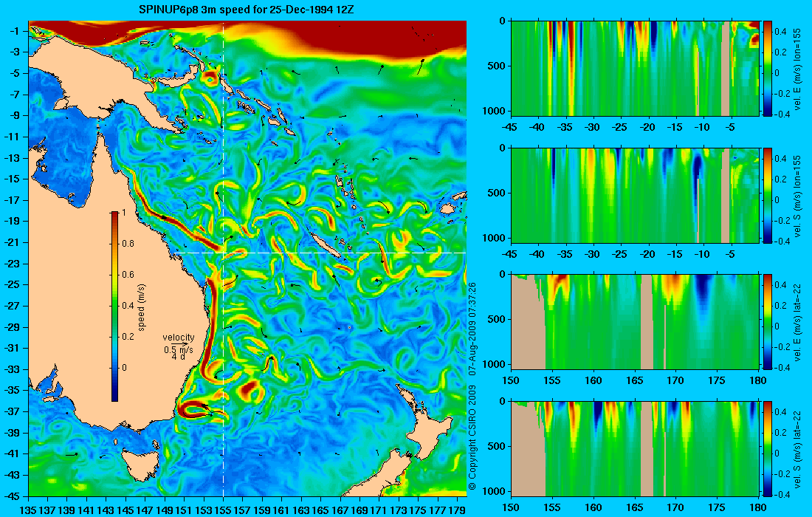Click the color bar beside the vel. S lat=-22 panel

(768, 448)
